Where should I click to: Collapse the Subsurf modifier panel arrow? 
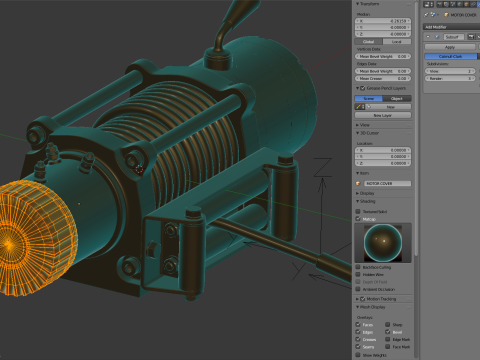(x=428, y=37)
